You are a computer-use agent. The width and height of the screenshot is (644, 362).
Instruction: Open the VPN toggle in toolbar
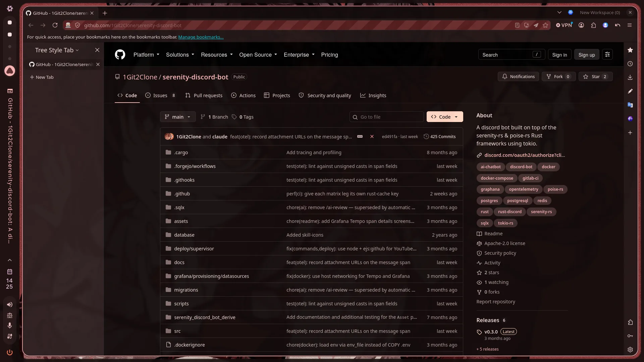pyautogui.click(x=564, y=25)
